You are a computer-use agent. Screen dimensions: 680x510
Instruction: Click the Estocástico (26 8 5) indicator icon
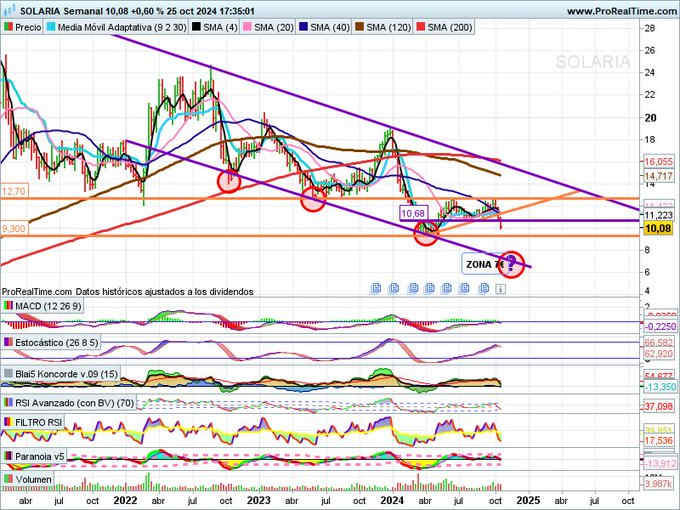pyautogui.click(x=8, y=343)
